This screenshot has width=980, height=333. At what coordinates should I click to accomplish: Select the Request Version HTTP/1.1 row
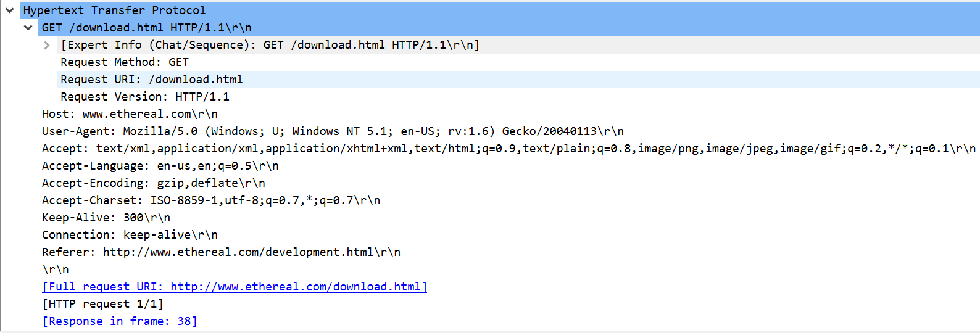click(x=145, y=97)
